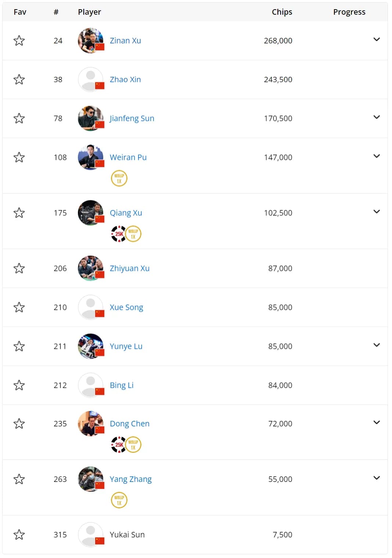Sort by the Chips column header
Viewport: 392px width, 558px height.
282,12
